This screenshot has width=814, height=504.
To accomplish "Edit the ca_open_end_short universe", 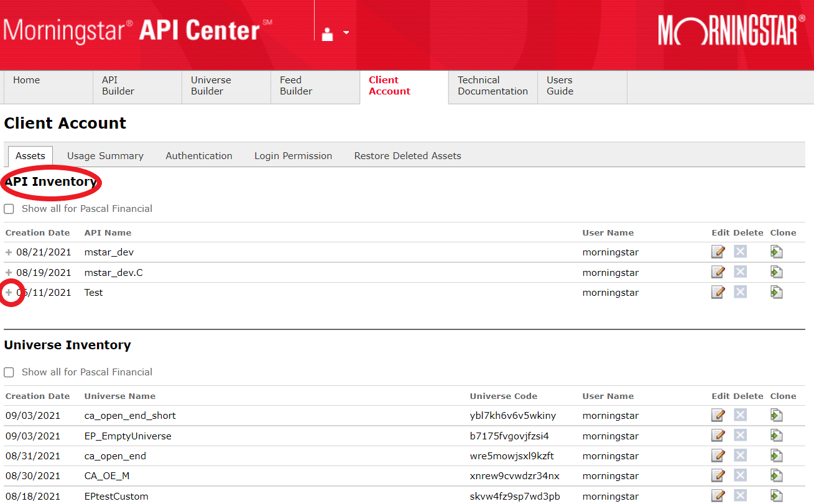I will click(x=718, y=415).
